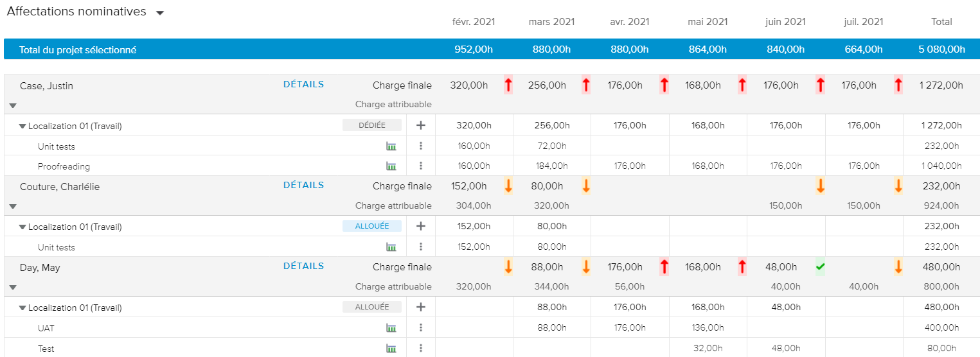Click orange down arrow beside Charlélie's 152,00h

pyautogui.click(x=508, y=186)
